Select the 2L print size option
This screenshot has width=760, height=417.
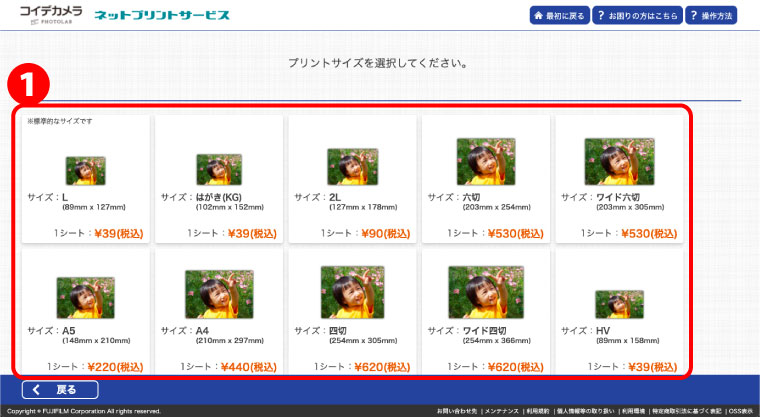351,166
